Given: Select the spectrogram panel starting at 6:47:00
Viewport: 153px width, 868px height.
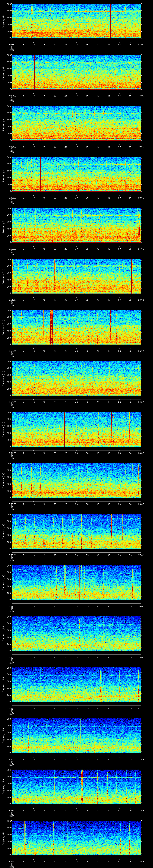Looking at the screenshot, I should point(76,72).
